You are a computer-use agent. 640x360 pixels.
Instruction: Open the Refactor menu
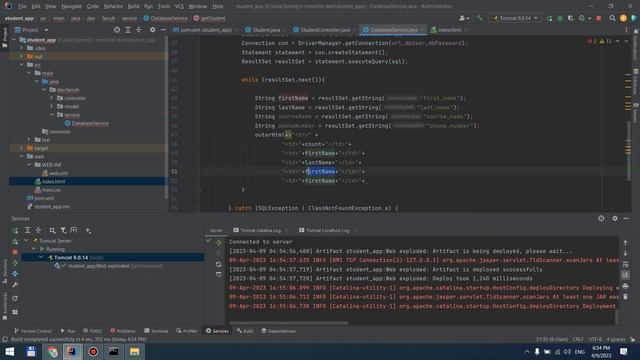[113, 6]
